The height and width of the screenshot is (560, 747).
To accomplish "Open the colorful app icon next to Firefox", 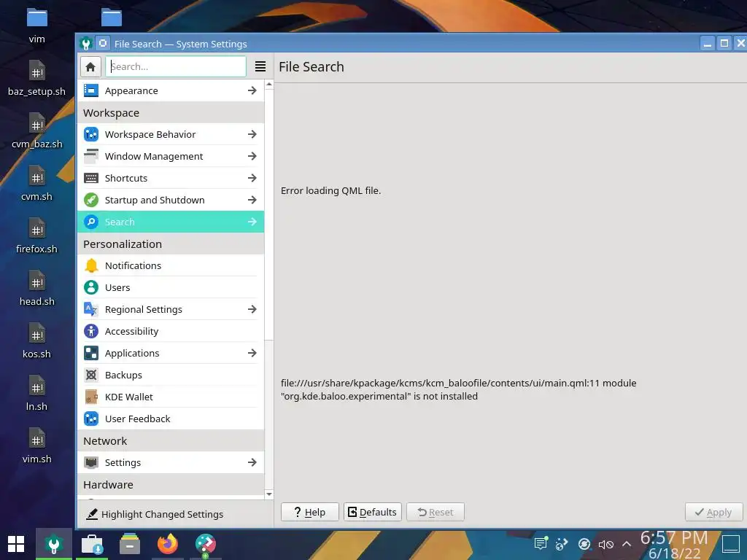I will coord(205,544).
